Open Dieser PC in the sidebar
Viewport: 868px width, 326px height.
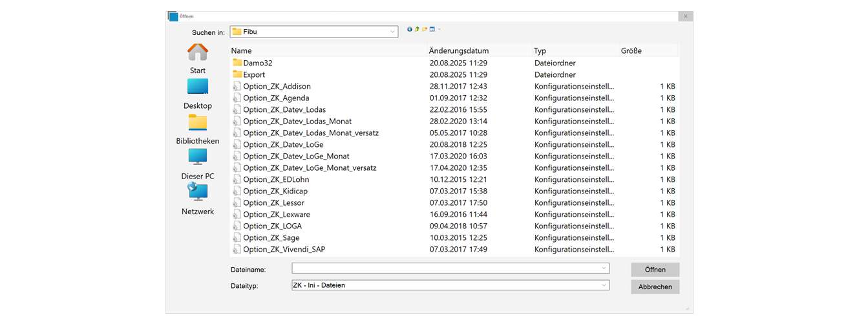coord(198,164)
